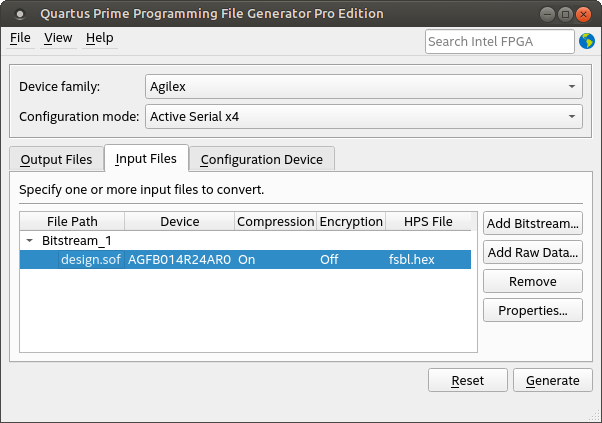The image size is (602, 423).
Task: Open the View menu
Action: [x=58, y=38]
